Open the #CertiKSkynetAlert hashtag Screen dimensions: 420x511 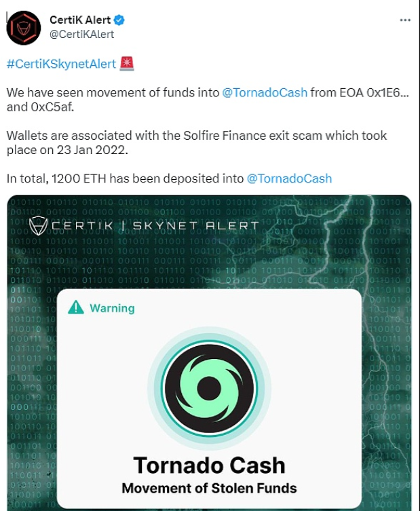pyautogui.click(x=61, y=64)
